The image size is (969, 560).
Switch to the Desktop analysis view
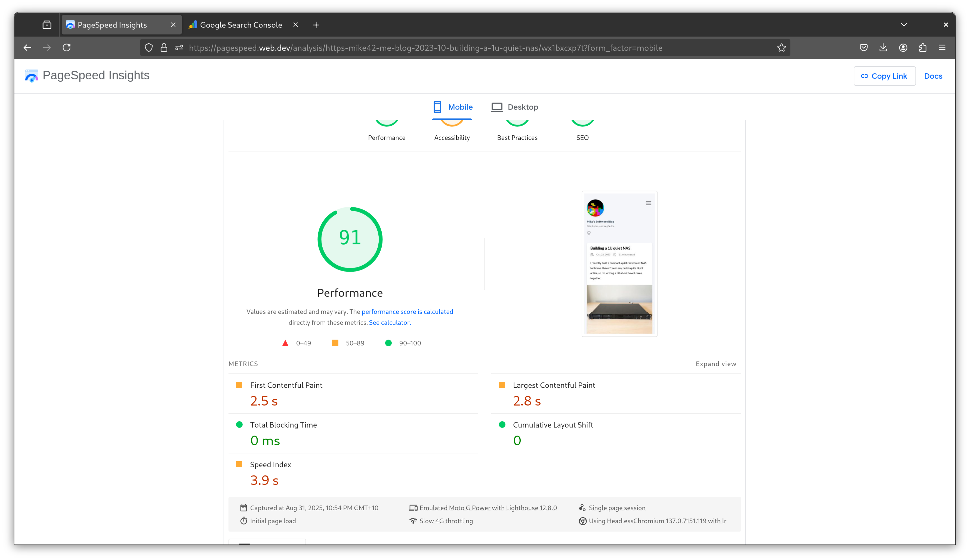pyautogui.click(x=514, y=107)
